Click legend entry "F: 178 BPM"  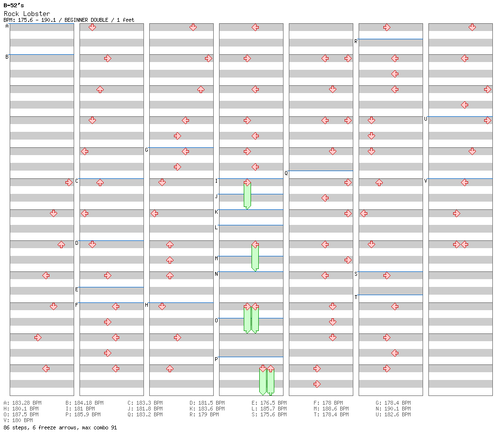click(328, 403)
